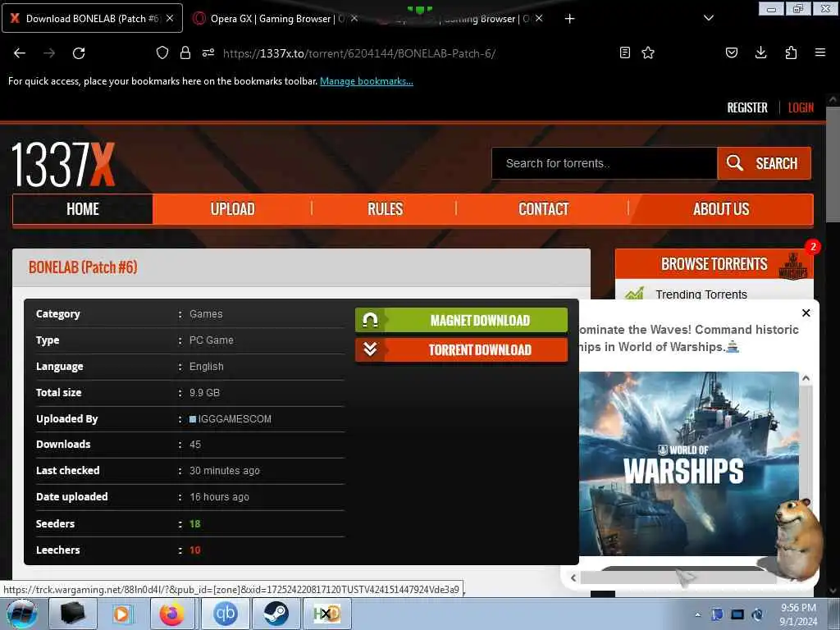Open the HOME menu item
Viewport: 840px width, 630px height.
(x=83, y=209)
